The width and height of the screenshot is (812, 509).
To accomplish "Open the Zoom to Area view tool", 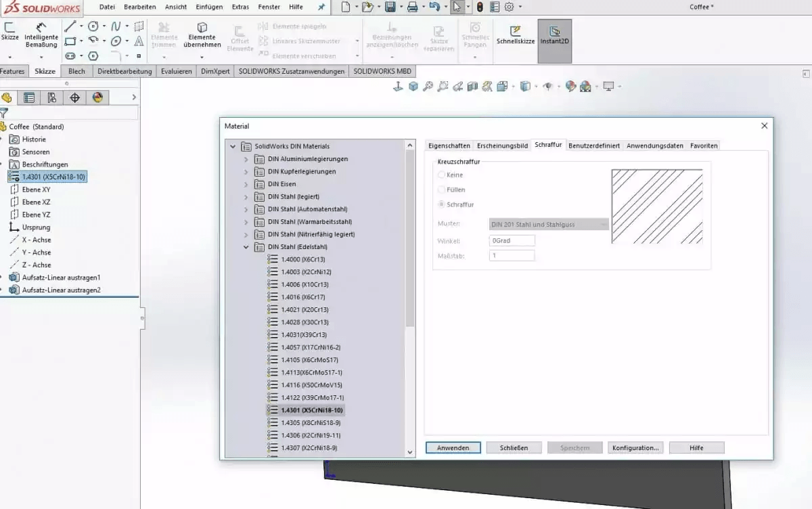I will pos(442,86).
